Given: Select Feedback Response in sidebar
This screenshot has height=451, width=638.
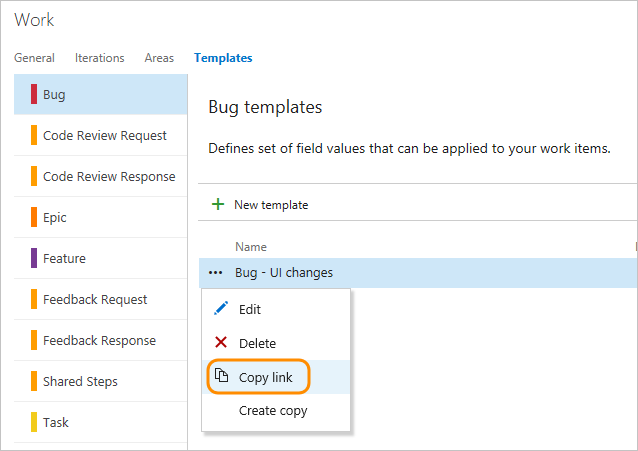Looking at the screenshot, I should (99, 340).
